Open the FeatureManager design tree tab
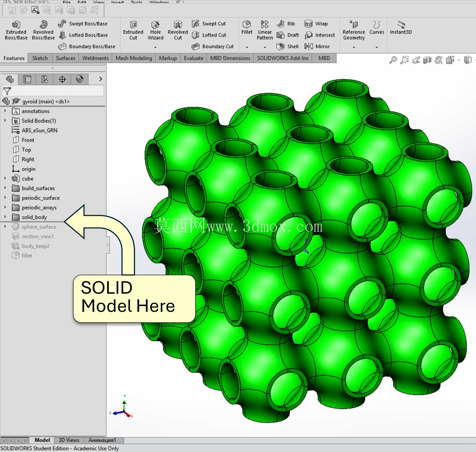Screen dimensions: 476x452 point(10,79)
